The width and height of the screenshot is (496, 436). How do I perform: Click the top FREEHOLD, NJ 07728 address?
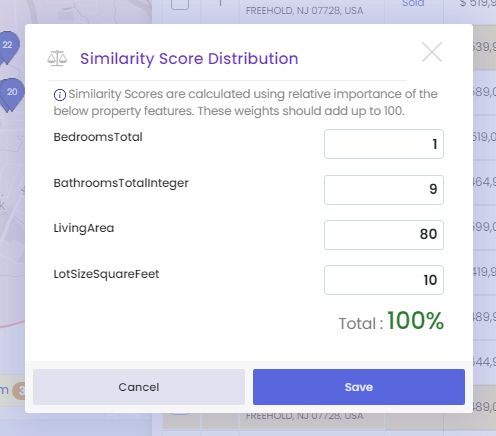coord(304,11)
